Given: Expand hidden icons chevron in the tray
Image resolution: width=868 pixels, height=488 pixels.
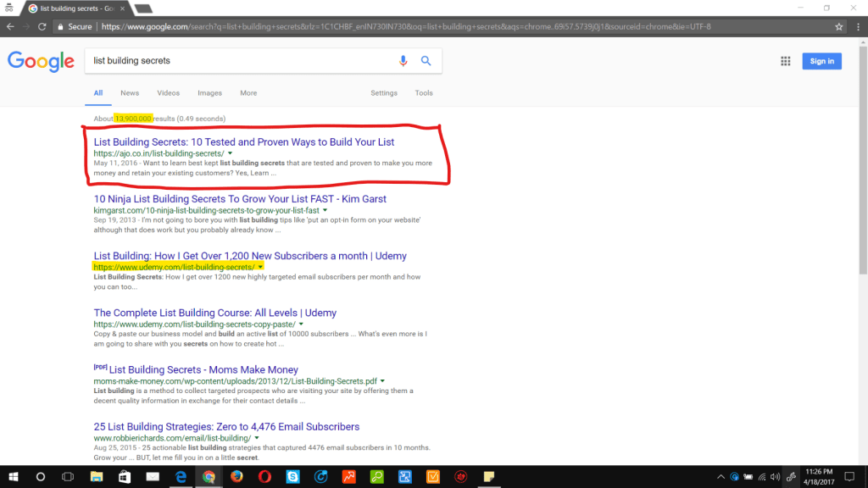Looking at the screenshot, I should 721,477.
